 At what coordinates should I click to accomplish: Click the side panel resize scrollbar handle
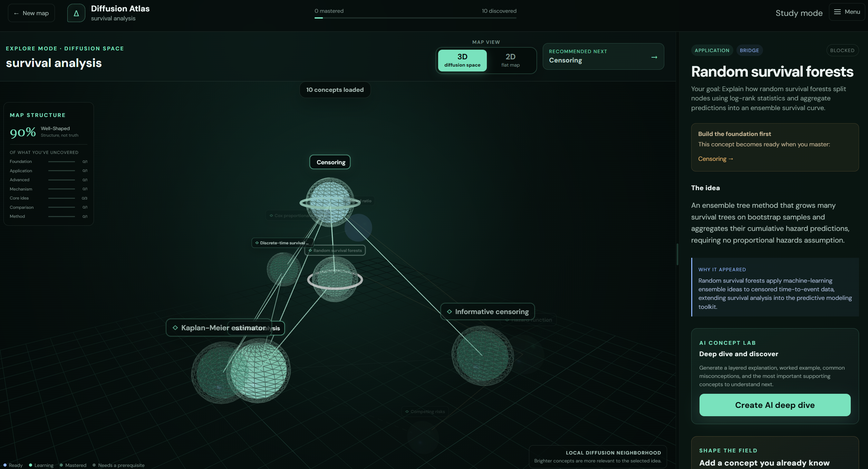coord(677,254)
